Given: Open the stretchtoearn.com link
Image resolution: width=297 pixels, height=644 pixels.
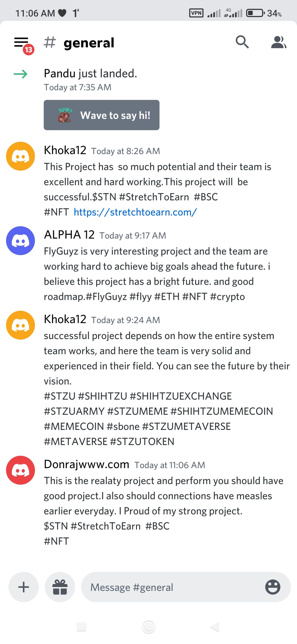Looking at the screenshot, I should 135,212.
